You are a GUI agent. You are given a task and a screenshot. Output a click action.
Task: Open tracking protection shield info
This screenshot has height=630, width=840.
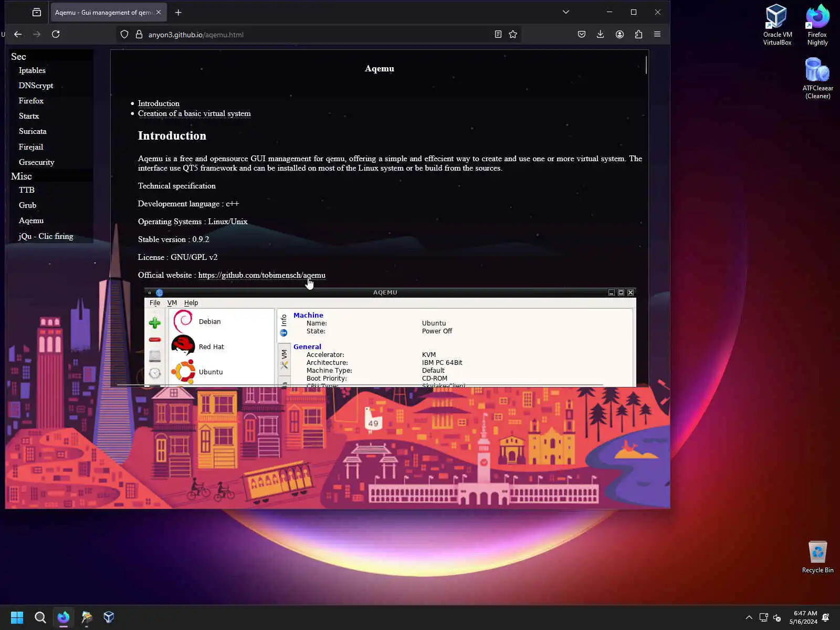[124, 34]
